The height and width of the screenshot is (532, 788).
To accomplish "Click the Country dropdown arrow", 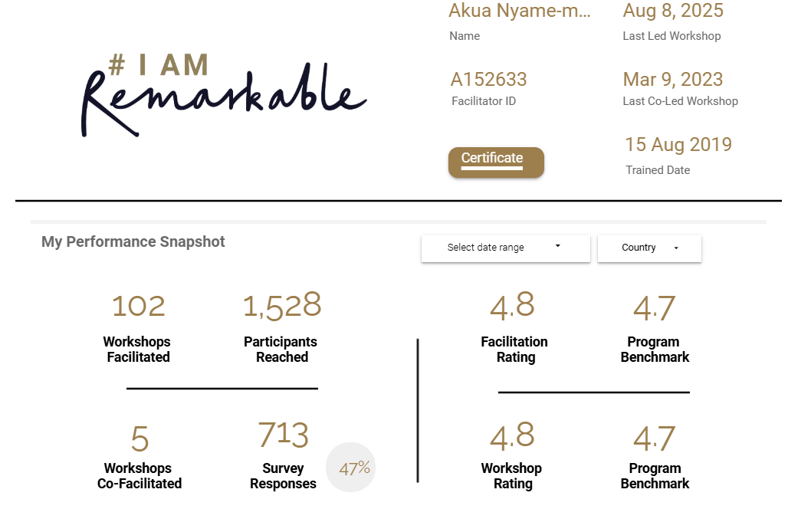I will click(676, 248).
